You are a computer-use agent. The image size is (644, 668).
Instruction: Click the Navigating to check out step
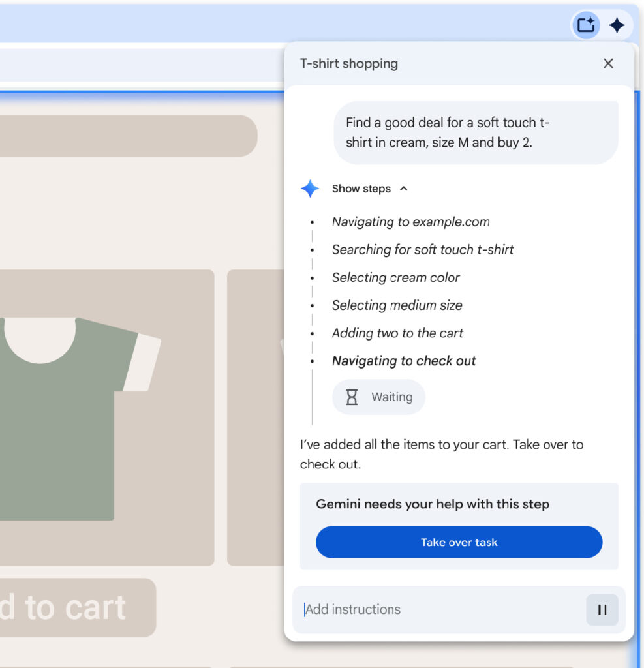[x=404, y=361]
